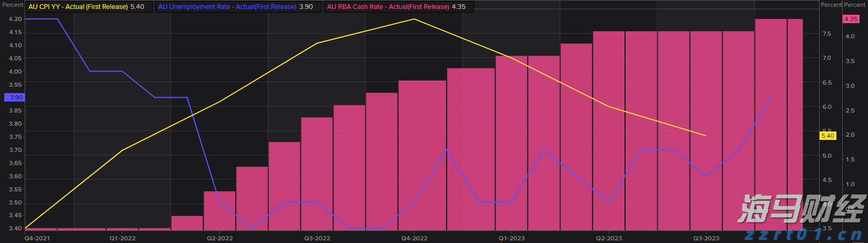This screenshot has height=243, width=868.
Task: Click the last point of the yellow CPI line
Action: point(705,136)
